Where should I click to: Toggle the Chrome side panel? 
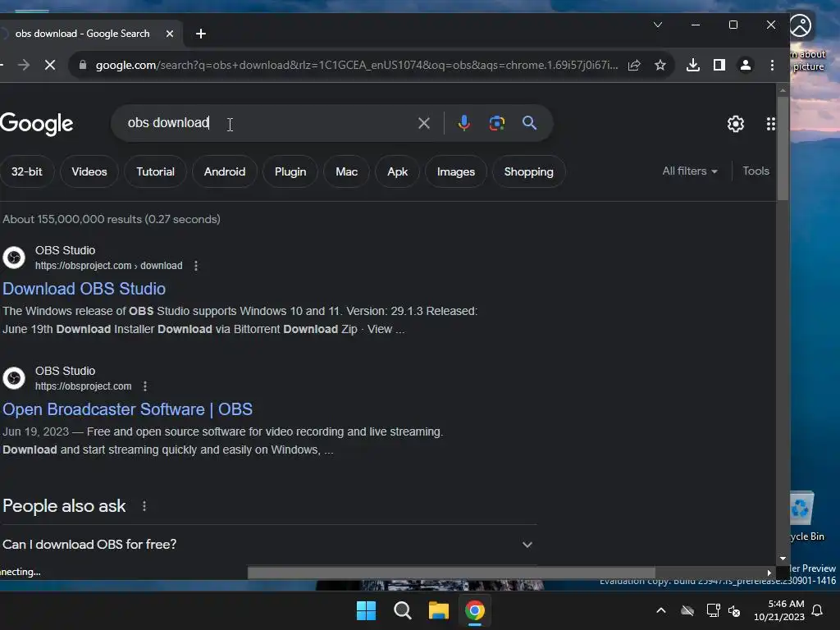(x=719, y=66)
